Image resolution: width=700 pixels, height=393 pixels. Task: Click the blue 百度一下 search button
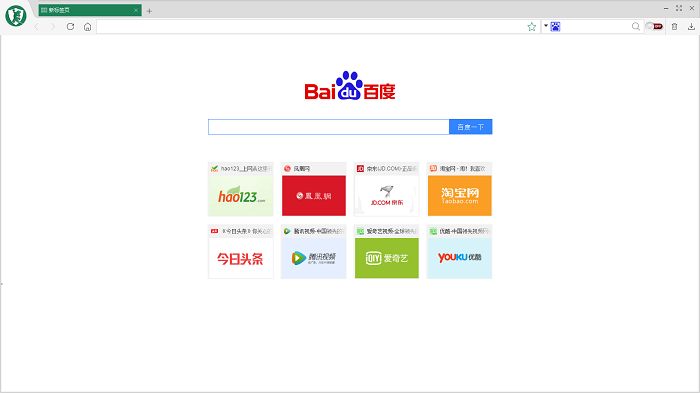tap(471, 127)
